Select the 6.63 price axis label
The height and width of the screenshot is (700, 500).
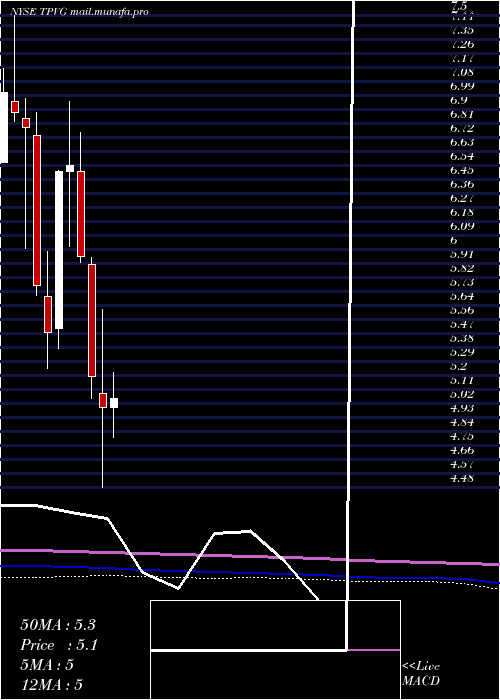click(462, 142)
